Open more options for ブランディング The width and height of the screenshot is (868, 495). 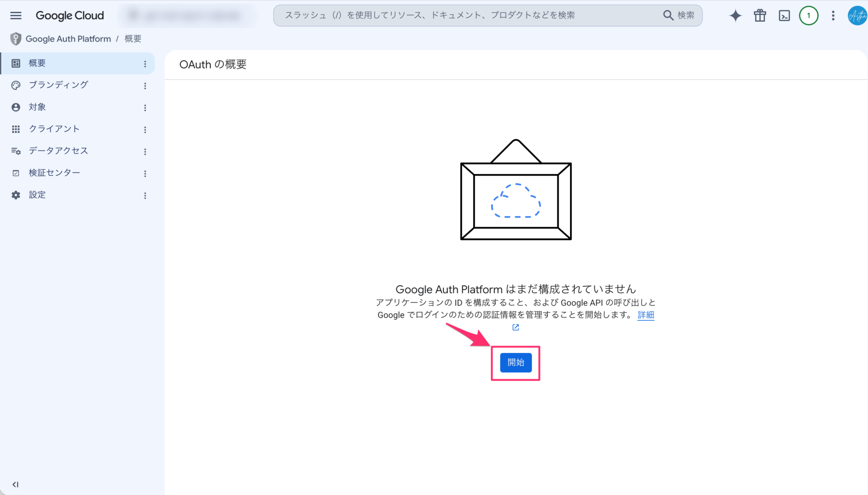[x=145, y=85]
